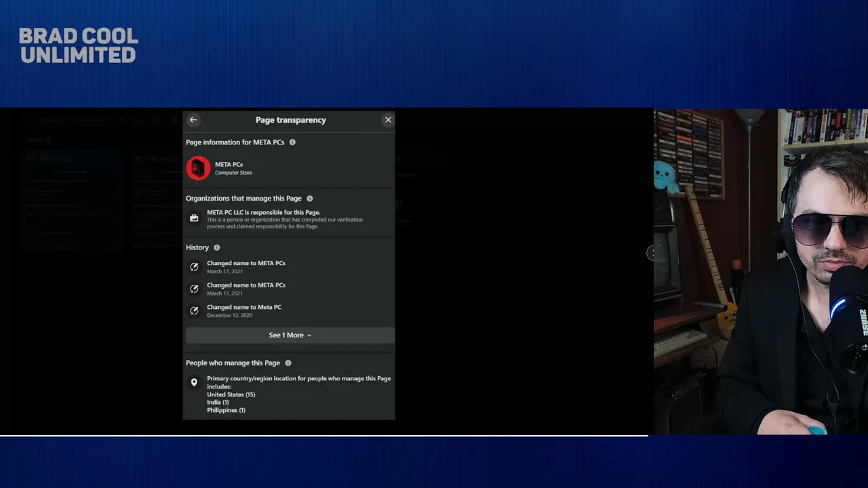Show info for People who manage this Page
Viewport: 868px width, 488px height.
pyautogui.click(x=288, y=363)
